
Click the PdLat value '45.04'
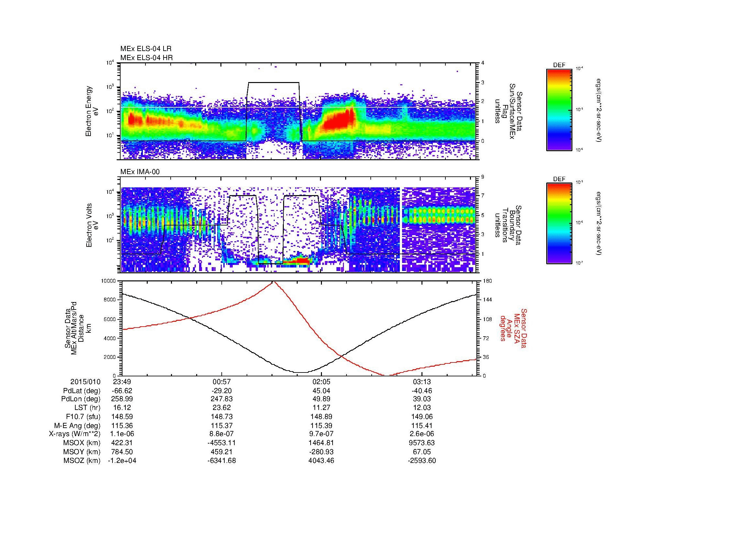[x=321, y=391]
